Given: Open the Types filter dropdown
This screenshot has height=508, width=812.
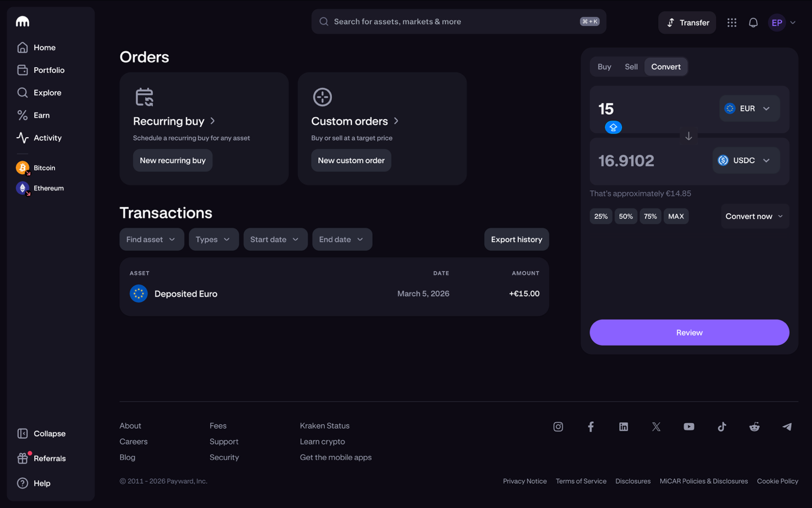Looking at the screenshot, I should (214, 240).
